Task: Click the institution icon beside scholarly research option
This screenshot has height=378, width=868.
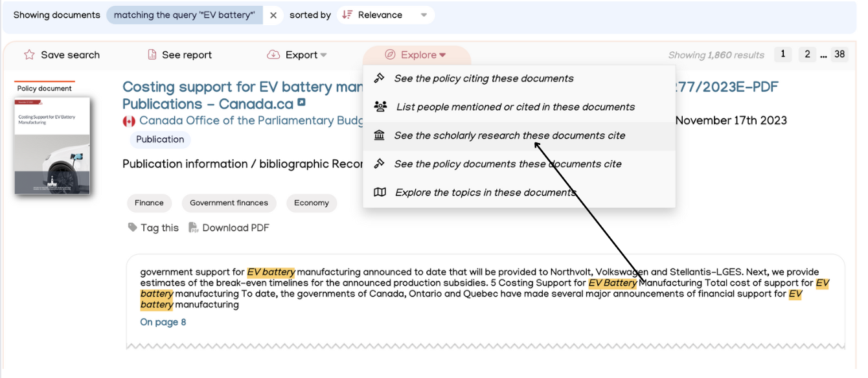Action: coord(380,135)
